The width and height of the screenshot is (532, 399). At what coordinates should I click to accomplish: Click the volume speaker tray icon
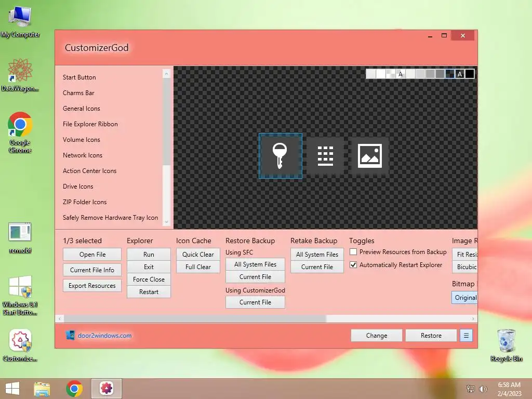[x=483, y=389]
